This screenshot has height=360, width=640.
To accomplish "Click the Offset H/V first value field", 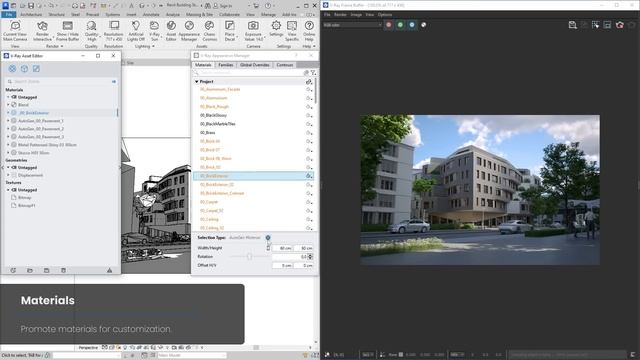I will click(282, 265).
